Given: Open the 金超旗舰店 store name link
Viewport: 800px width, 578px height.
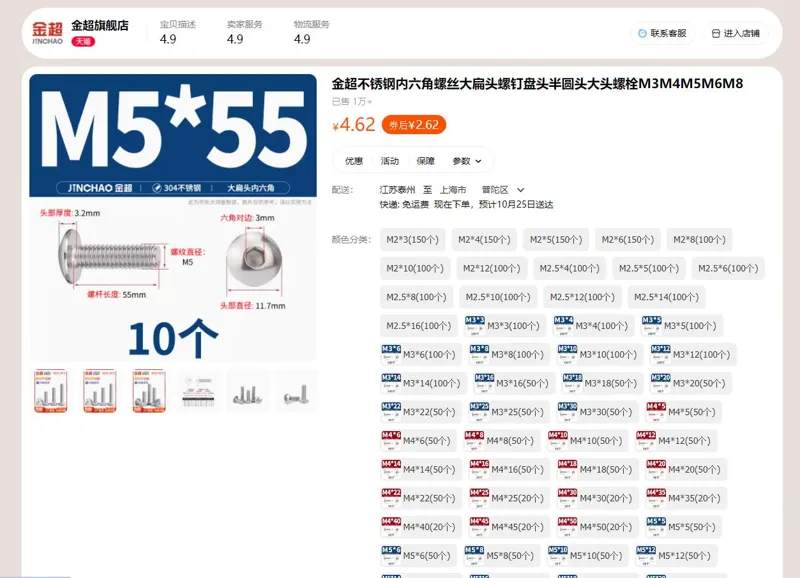Looking at the screenshot, I should pos(100,26).
